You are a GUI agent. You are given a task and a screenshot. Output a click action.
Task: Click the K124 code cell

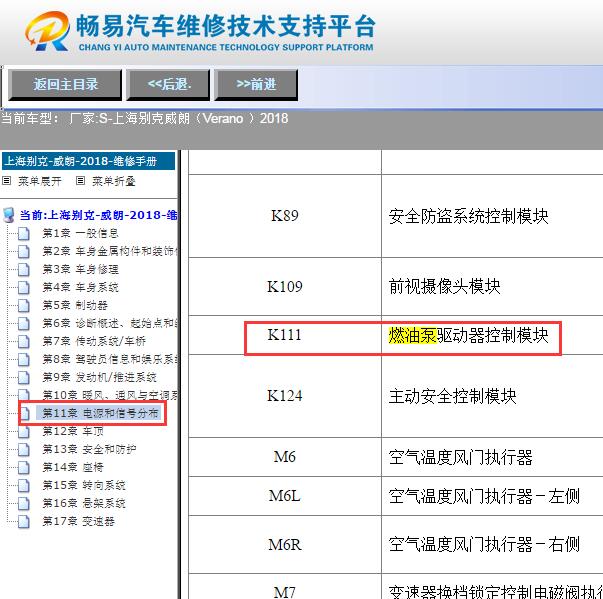click(x=285, y=396)
